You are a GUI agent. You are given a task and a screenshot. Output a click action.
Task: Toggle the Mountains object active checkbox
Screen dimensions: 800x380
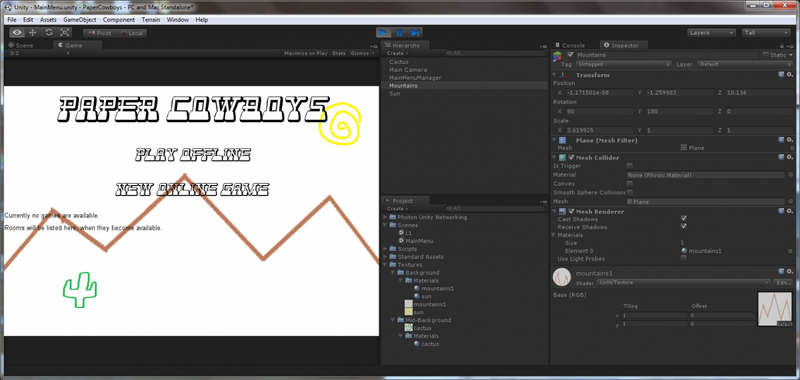570,54
